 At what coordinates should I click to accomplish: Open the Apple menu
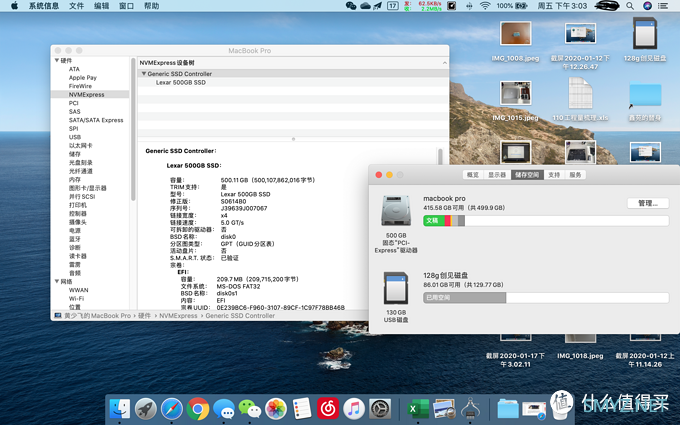pos(14,6)
